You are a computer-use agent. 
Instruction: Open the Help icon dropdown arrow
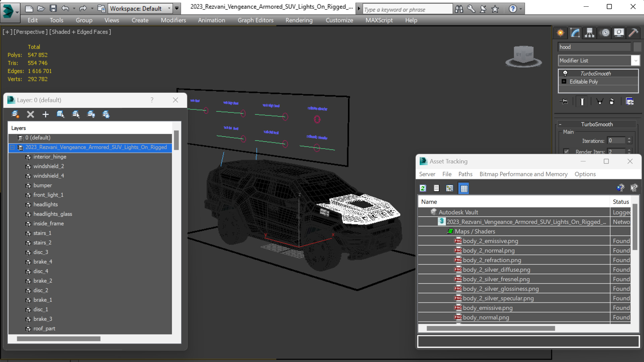521,9
